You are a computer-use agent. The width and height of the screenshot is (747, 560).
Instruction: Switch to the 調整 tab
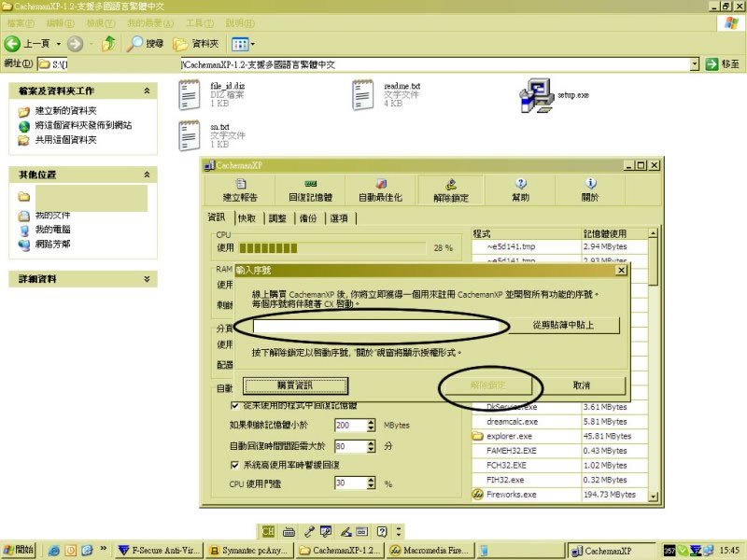coord(277,218)
